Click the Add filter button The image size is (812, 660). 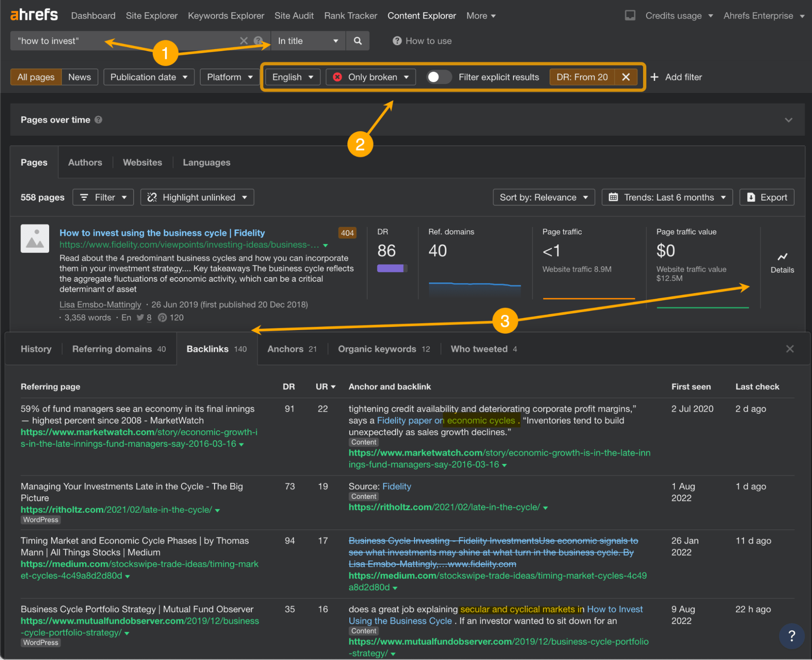(x=677, y=77)
